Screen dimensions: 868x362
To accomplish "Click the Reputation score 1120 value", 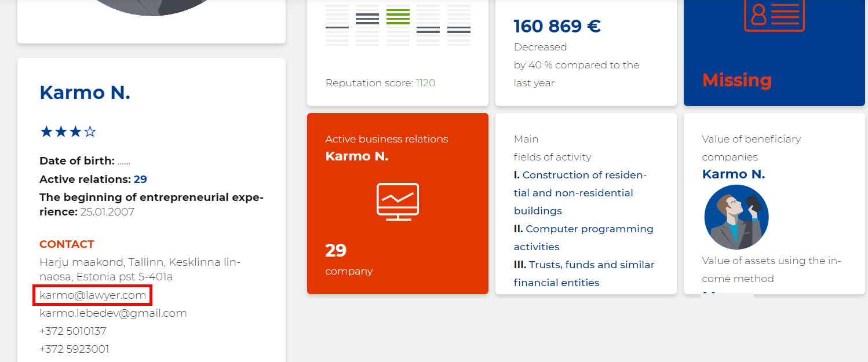I will tap(425, 83).
